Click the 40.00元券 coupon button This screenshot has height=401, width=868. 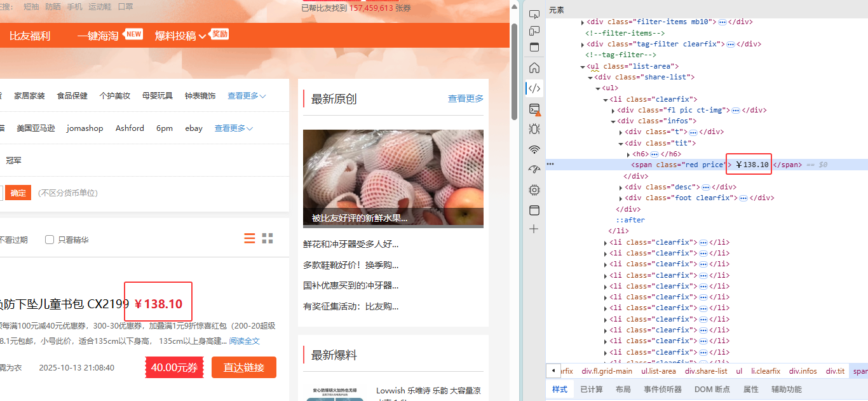pos(174,367)
